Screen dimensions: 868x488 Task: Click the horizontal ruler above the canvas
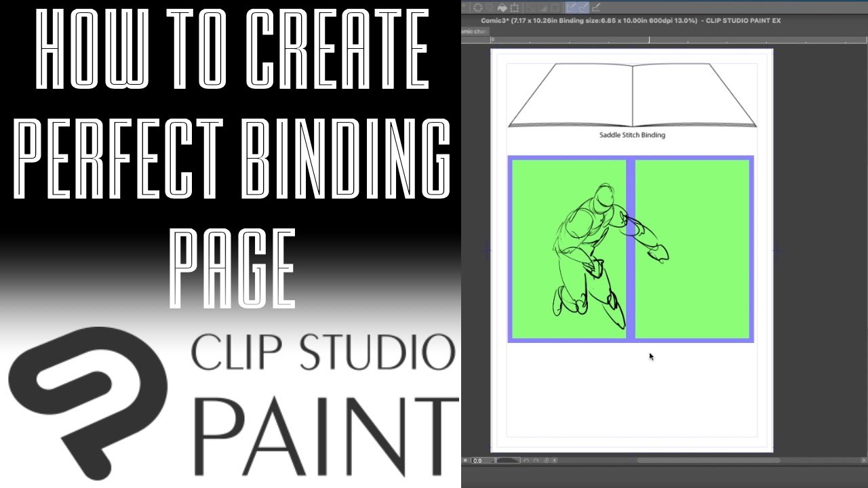665,39
